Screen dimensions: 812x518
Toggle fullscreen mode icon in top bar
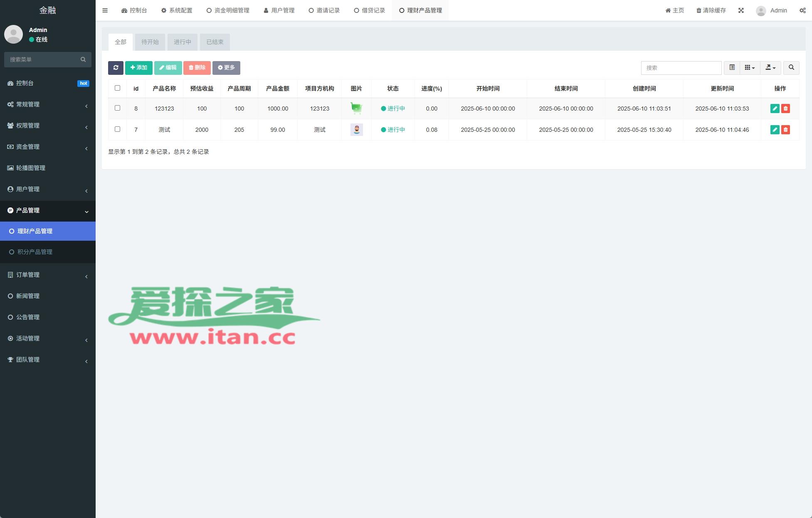(741, 10)
